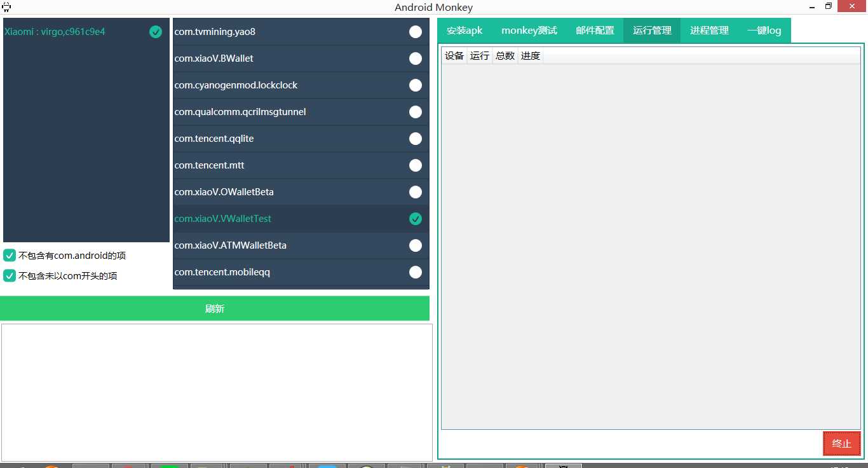868x468 pixels.
Task: Click the com.cyanogenmod.lockclock package name
Action: (x=236, y=85)
